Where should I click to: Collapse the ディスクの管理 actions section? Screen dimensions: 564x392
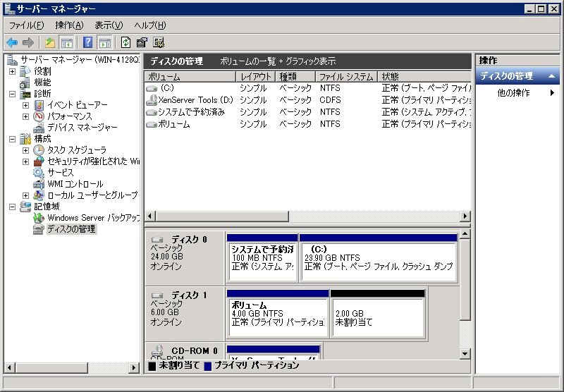[x=551, y=76]
